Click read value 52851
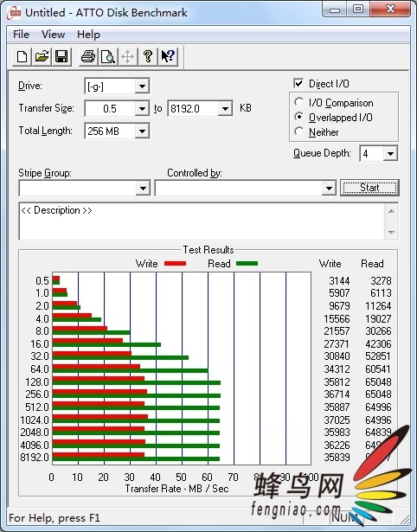 click(378, 356)
